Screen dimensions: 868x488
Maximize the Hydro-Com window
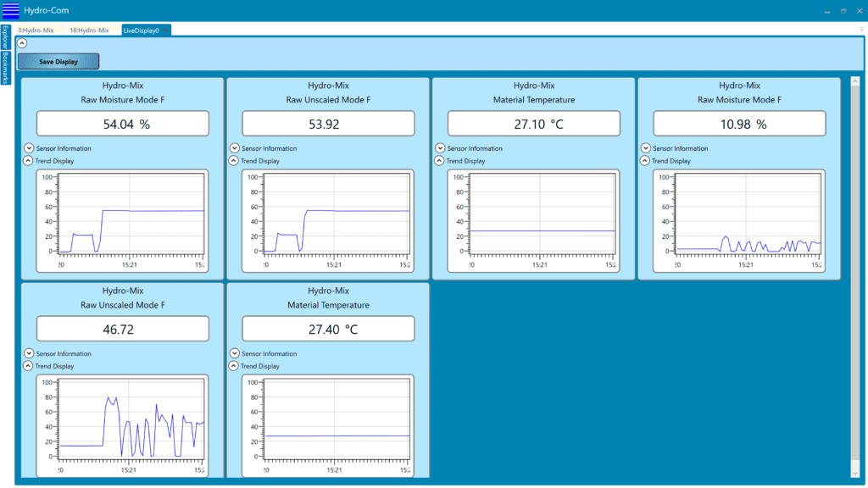(x=843, y=11)
